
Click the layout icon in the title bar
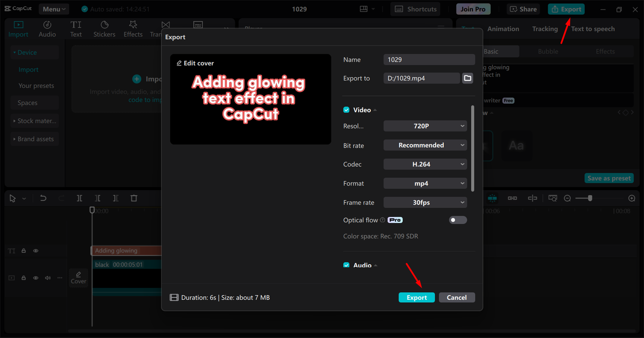[x=364, y=9]
